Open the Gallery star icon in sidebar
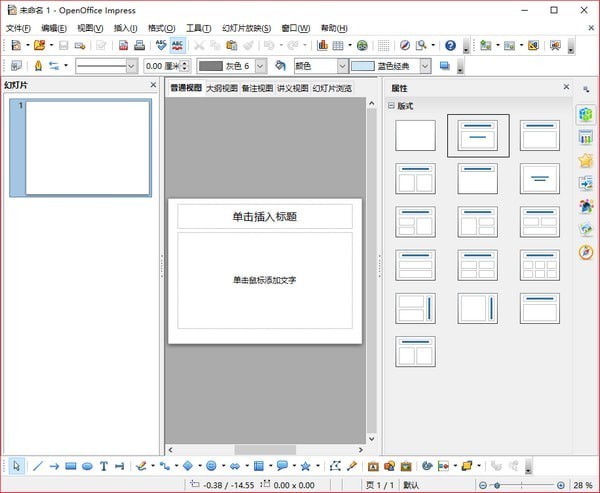The image size is (600, 493). tap(585, 160)
